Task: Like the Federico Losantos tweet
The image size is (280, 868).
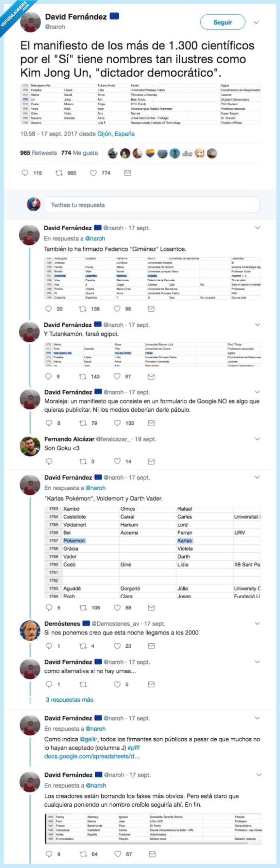Action: 117,309
